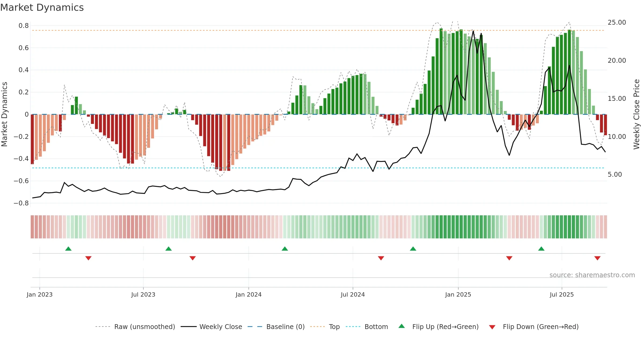
Task: Click the orange dashed Top threshold line
Action: [318, 30]
